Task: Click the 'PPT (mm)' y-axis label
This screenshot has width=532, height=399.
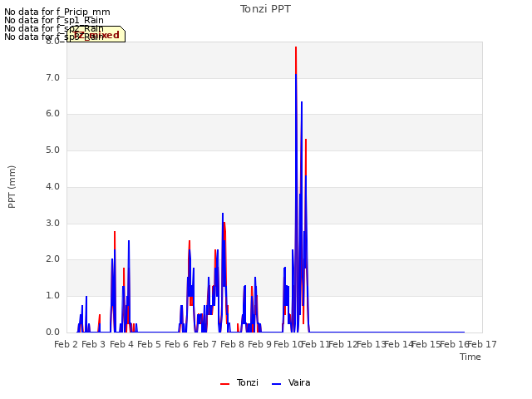Action: (12, 186)
